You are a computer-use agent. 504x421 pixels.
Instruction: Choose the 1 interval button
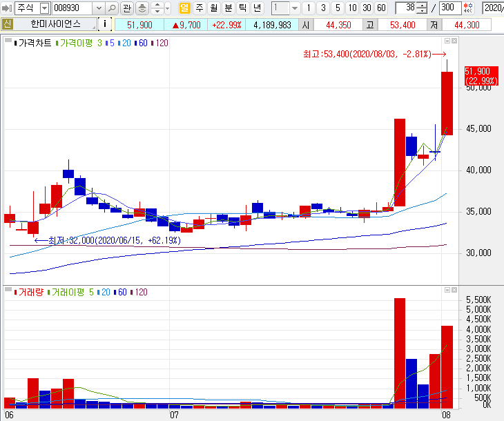(309, 8)
